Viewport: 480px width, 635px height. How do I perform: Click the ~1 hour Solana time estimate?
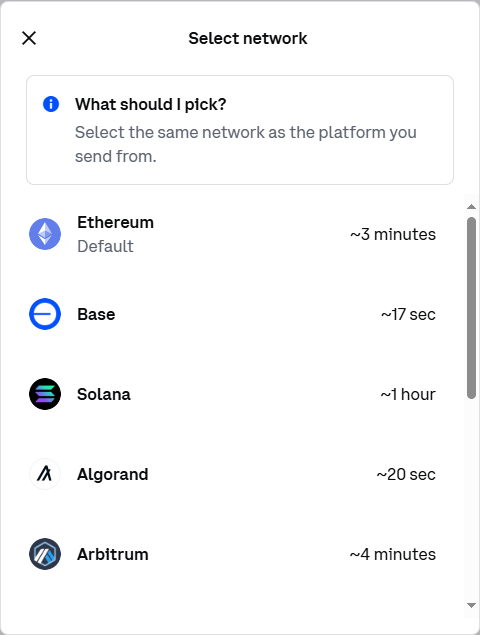[408, 394]
